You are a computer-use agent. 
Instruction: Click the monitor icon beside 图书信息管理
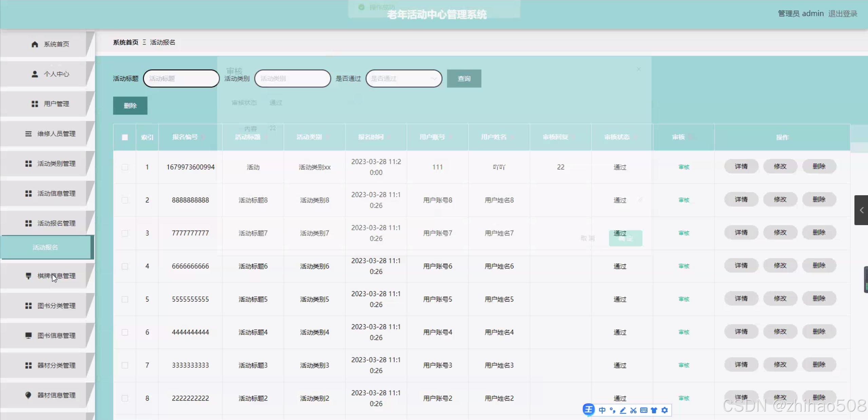[x=29, y=335]
